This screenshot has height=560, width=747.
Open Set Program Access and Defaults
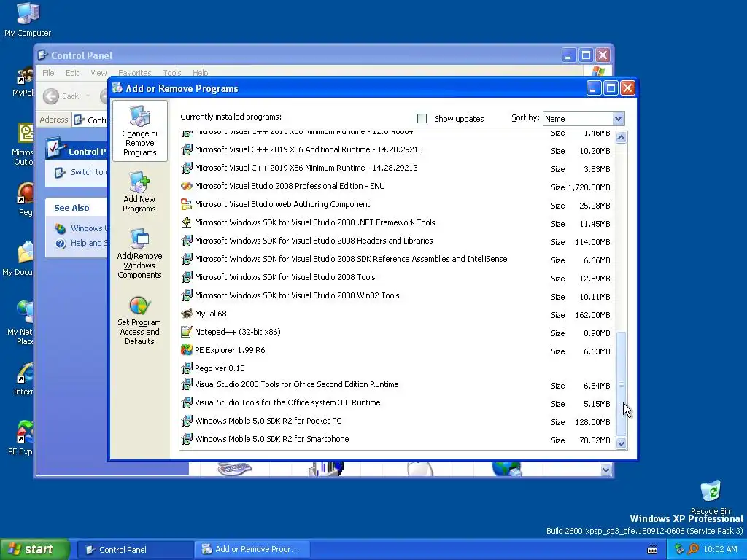click(139, 321)
